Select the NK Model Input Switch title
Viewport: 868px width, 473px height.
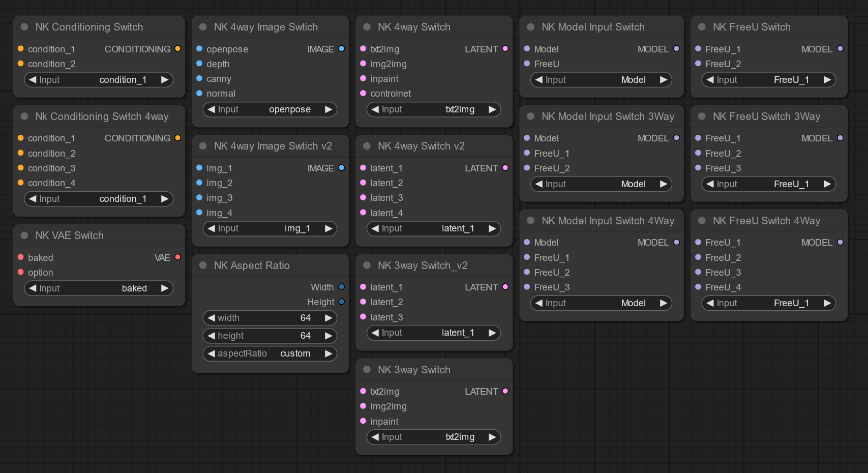pyautogui.click(x=593, y=27)
